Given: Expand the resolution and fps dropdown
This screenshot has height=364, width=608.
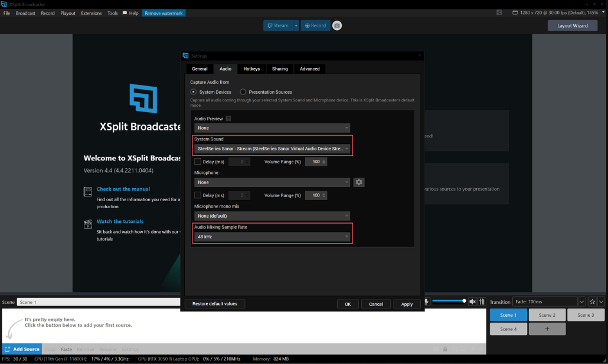Looking at the screenshot, I should click(x=603, y=12).
